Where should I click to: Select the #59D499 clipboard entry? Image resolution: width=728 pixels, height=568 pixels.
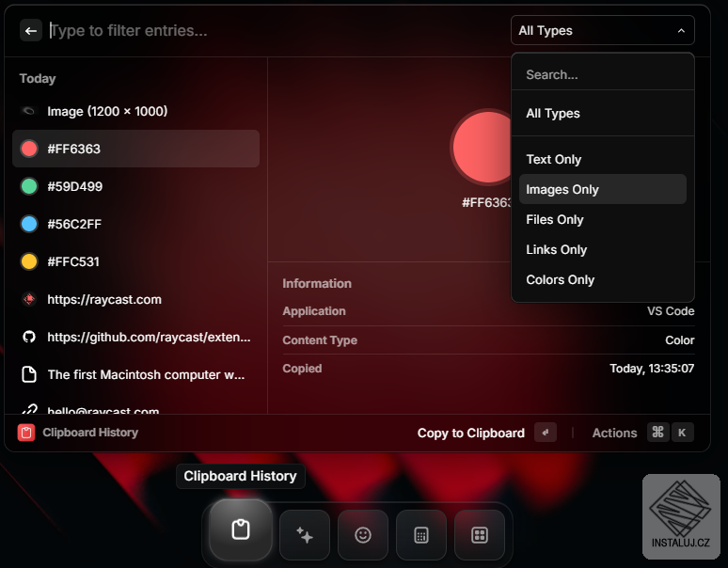tap(135, 186)
